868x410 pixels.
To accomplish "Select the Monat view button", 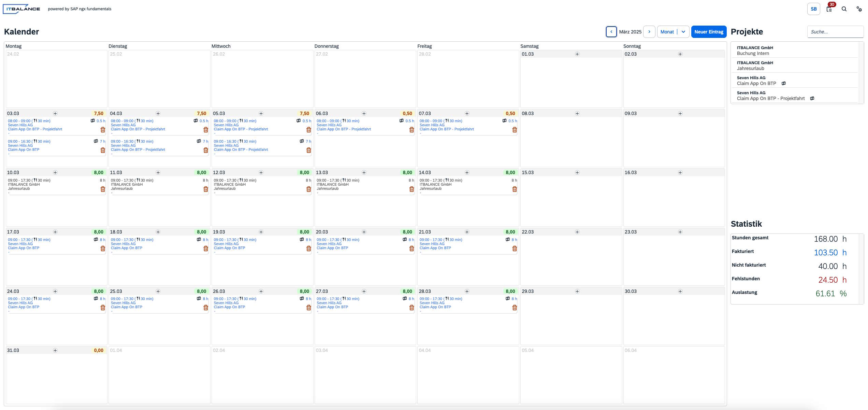I will click(x=667, y=32).
